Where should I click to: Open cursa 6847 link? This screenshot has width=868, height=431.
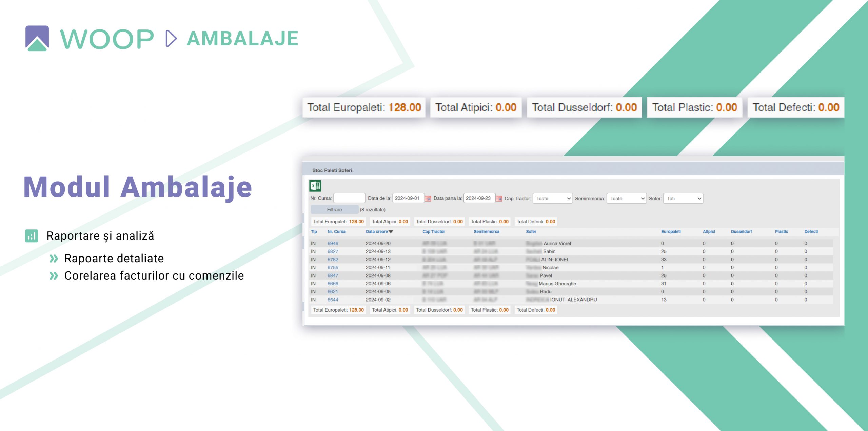click(333, 275)
